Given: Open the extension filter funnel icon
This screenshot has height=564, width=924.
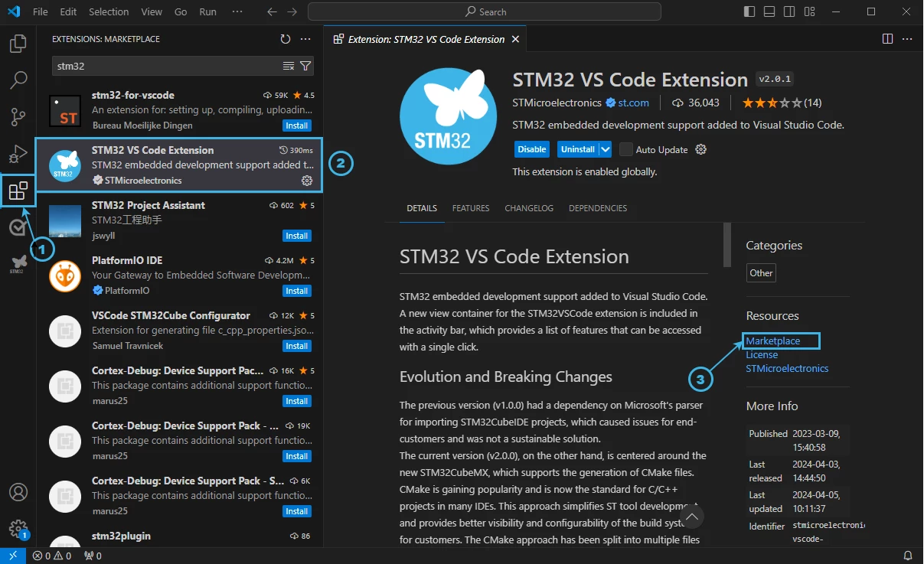Looking at the screenshot, I should 305,66.
